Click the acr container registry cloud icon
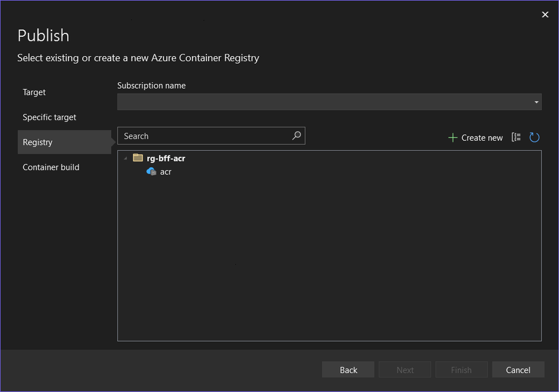 coord(152,172)
